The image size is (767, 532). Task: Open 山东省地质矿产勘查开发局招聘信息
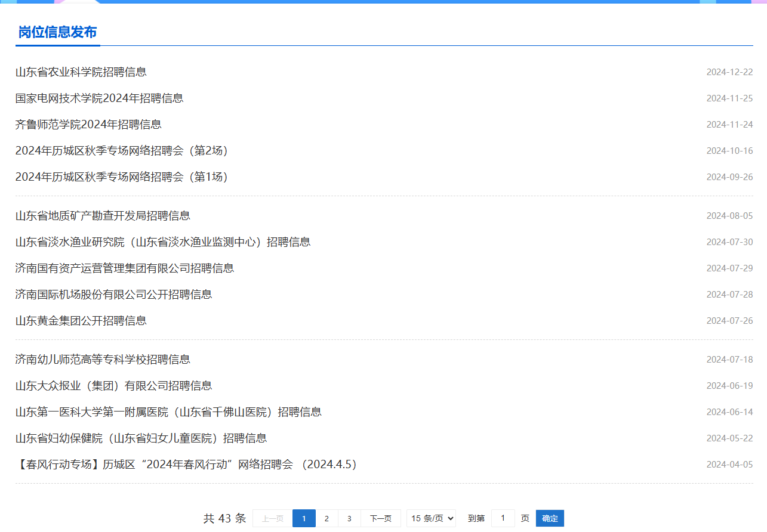click(x=103, y=216)
